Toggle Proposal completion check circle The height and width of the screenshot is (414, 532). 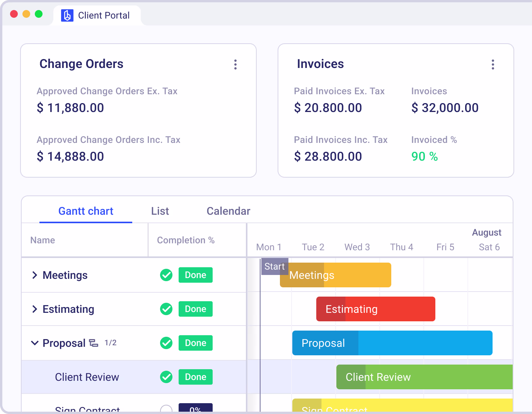(166, 343)
